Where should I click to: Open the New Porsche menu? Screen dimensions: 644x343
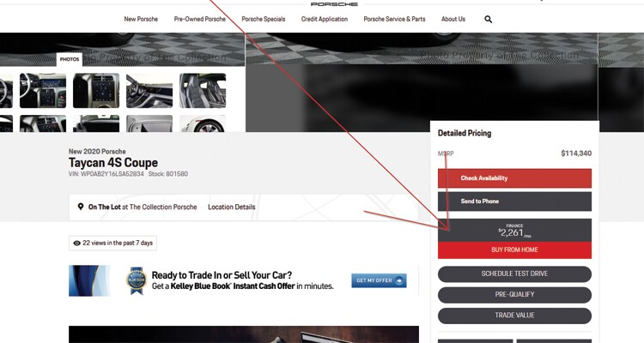[x=141, y=19]
